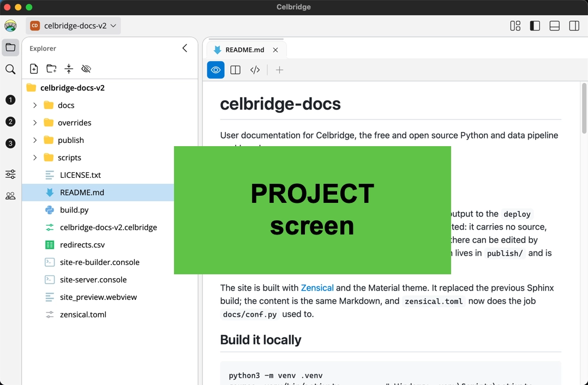
Task: Click console icon beside site-server.console
Action: pyautogui.click(x=50, y=280)
